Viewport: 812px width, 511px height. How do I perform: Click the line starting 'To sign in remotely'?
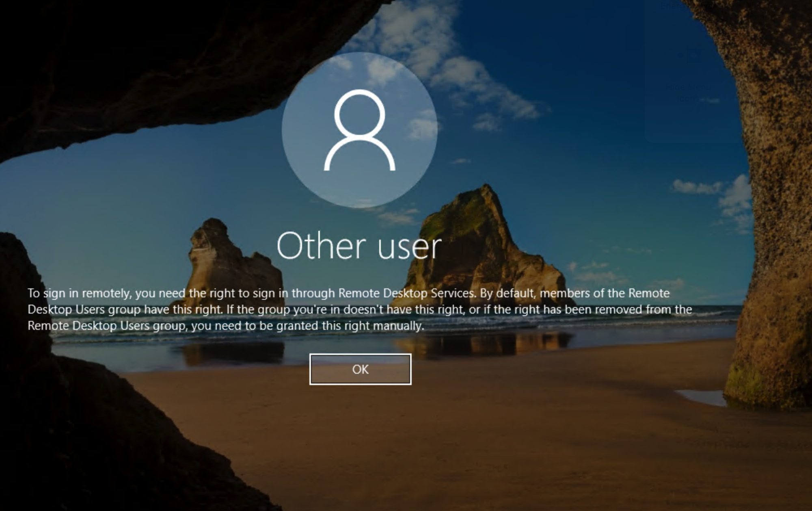(x=349, y=293)
